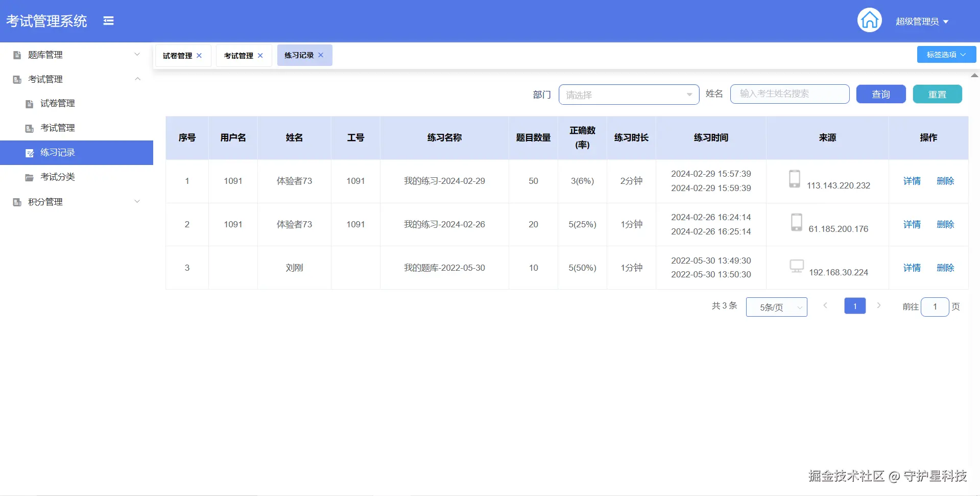Click the 姓名 search input field

(789, 94)
